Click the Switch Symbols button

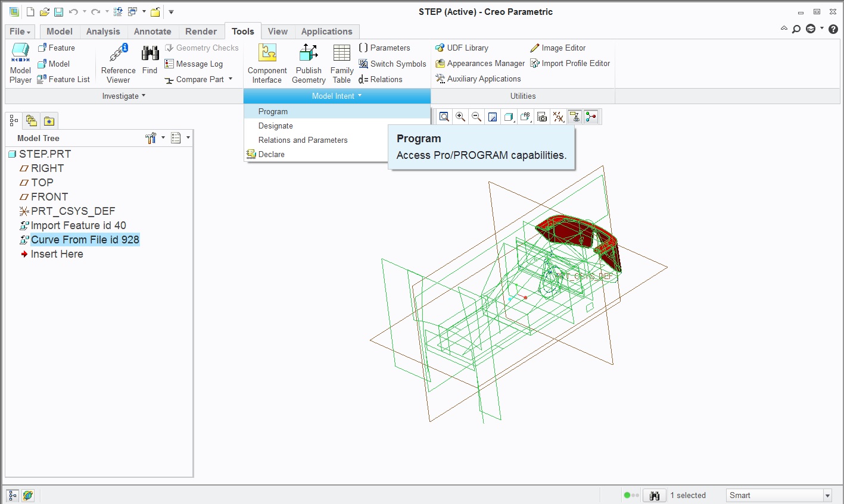393,64
